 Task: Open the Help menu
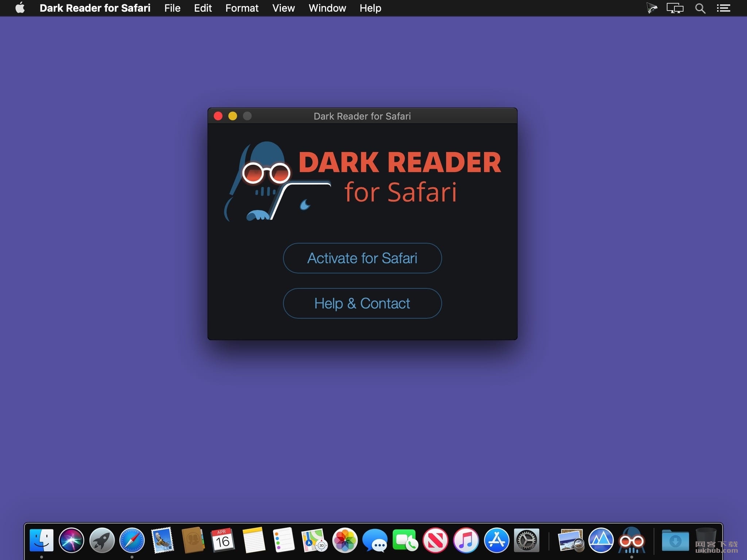click(370, 8)
